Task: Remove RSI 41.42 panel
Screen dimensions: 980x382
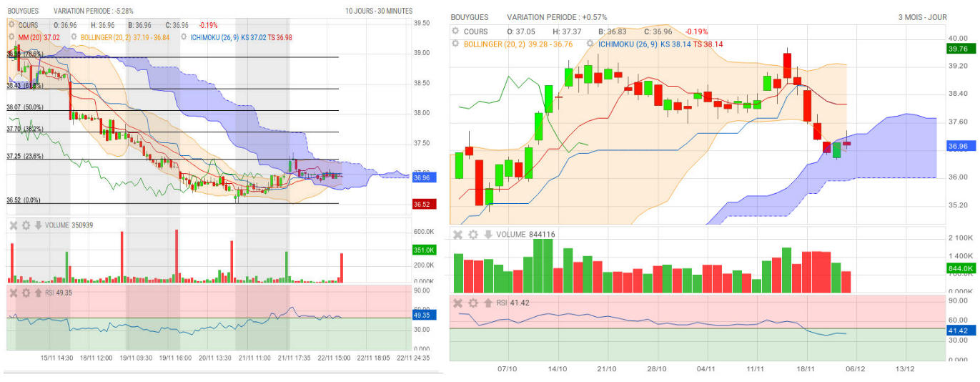Action: (x=458, y=303)
